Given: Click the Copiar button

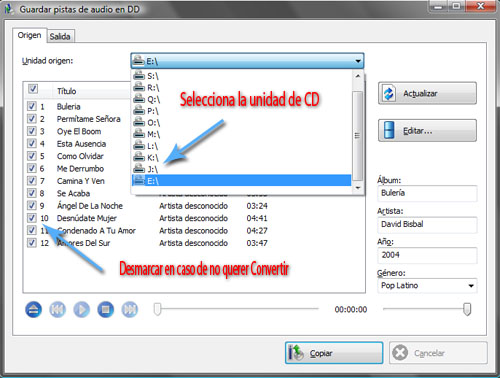Looking at the screenshot, I should (x=334, y=353).
